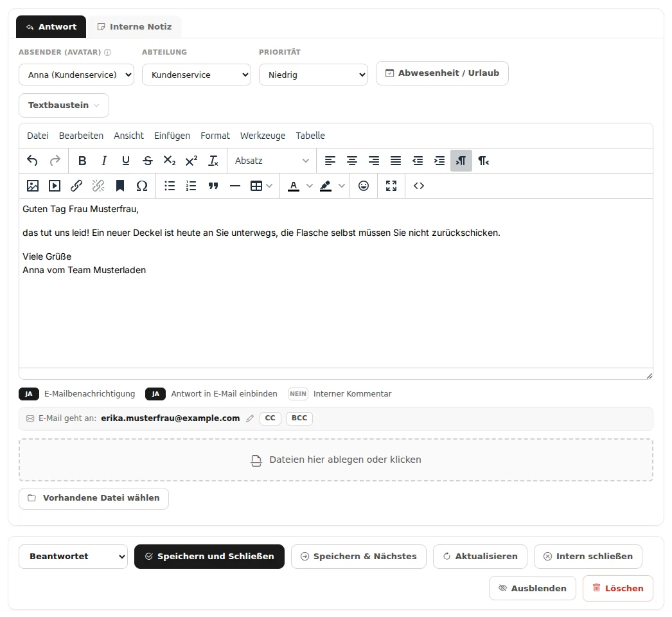Apply subscript formatting
The image size is (672, 617).
pyautogui.click(x=170, y=161)
